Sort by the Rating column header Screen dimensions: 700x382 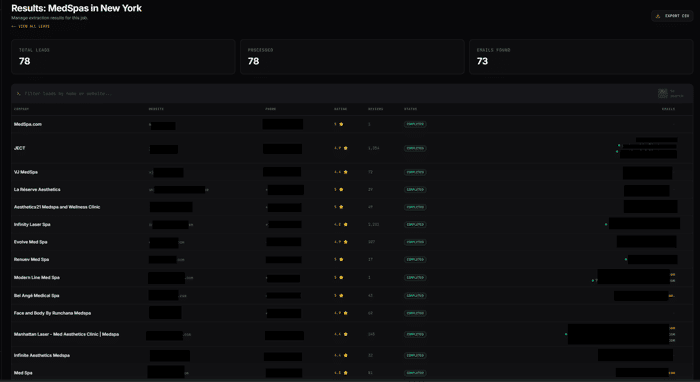point(340,109)
